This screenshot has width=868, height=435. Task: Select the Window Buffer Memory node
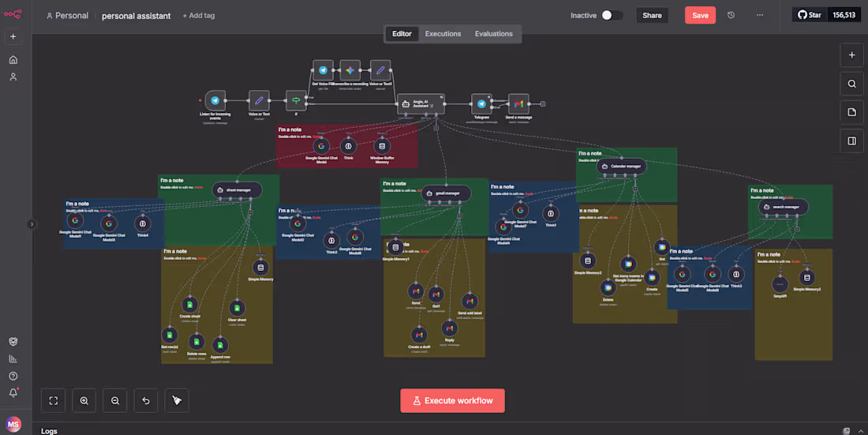(381, 146)
